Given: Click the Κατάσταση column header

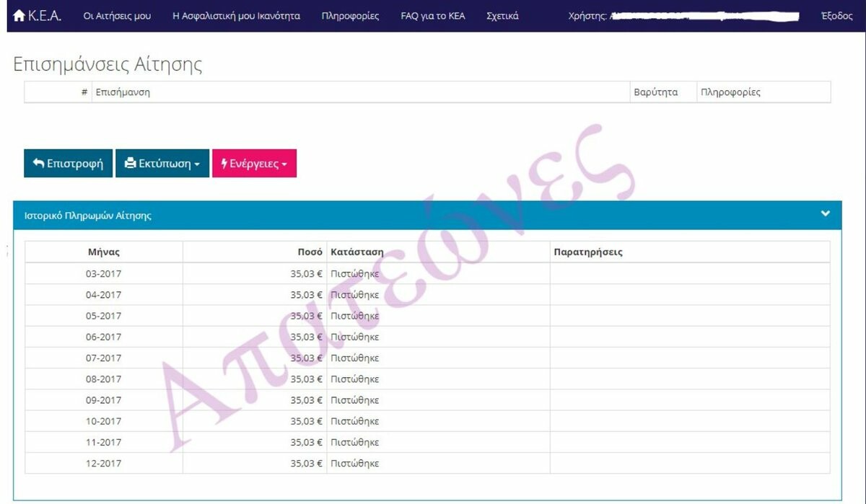Looking at the screenshot, I should click(357, 252).
